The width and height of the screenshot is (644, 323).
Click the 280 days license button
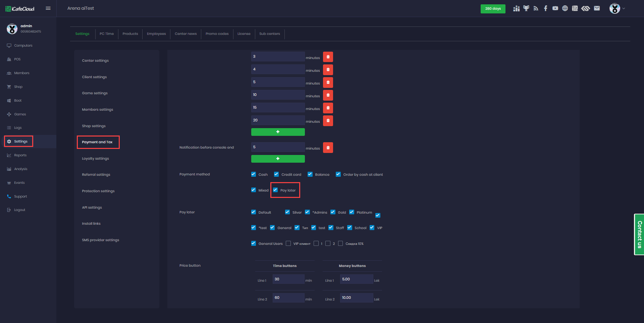click(x=493, y=9)
